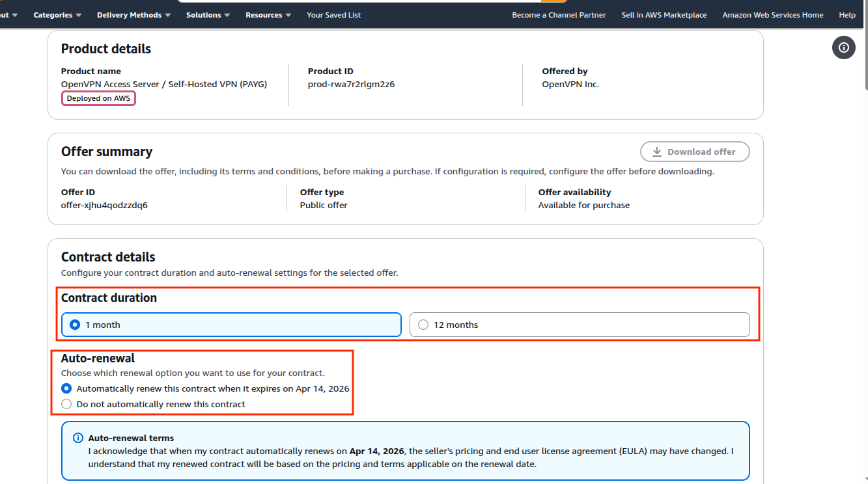This screenshot has height=484, width=868.
Task: Open the Help menu item
Action: [847, 15]
